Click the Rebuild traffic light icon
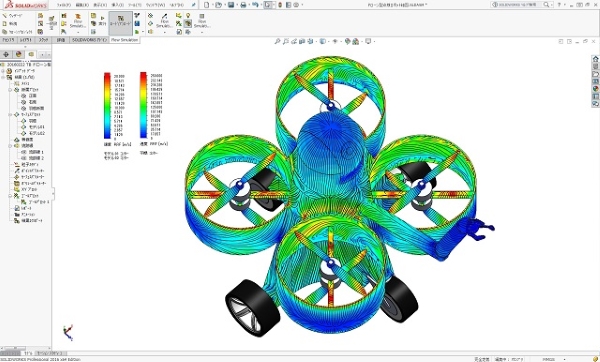This screenshot has height=362, width=600. 280,5
